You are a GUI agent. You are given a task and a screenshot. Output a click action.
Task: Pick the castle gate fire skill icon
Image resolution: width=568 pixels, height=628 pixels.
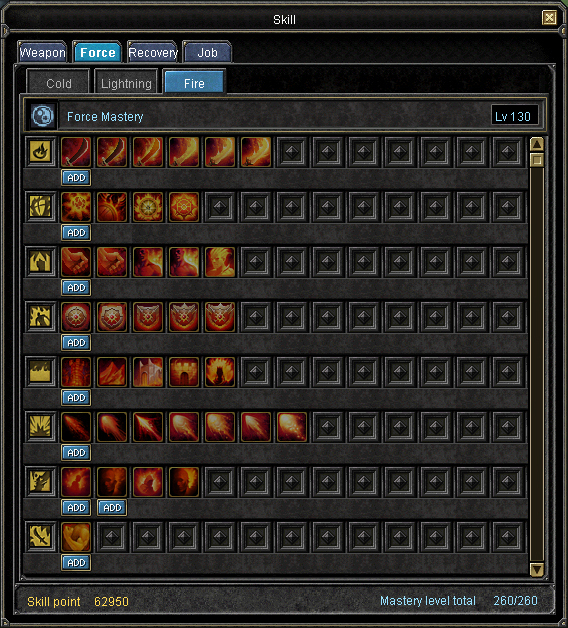point(184,372)
